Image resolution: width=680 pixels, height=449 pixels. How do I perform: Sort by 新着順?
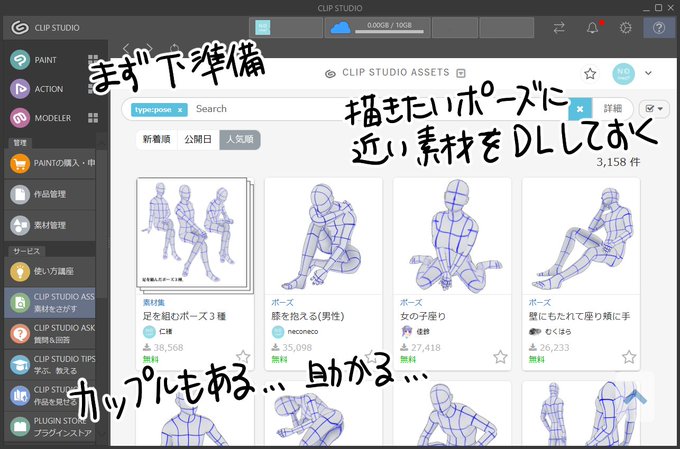pyautogui.click(x=156, y=140)
